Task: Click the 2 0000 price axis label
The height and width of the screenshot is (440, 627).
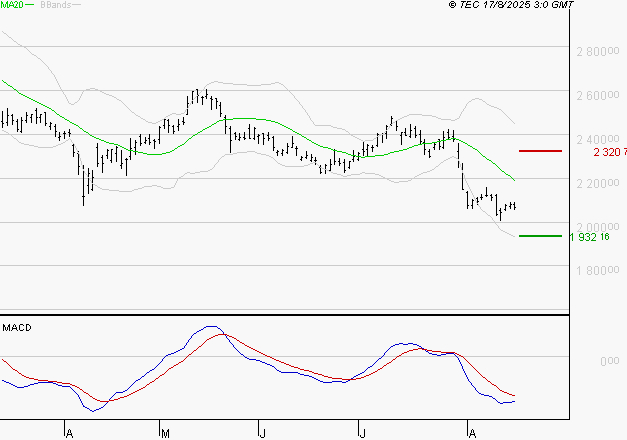Action: click(x=595, y=226)
